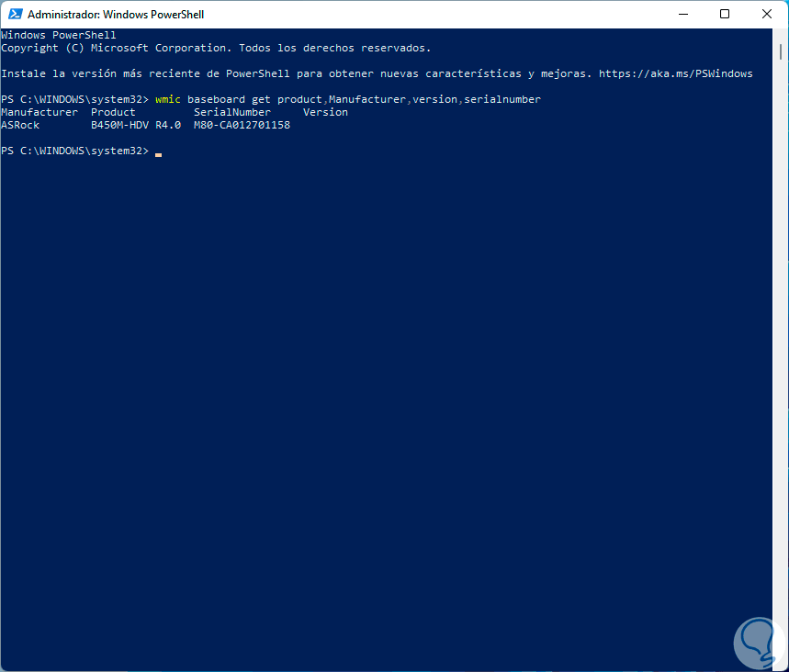Screen dimensions: 789x672
Task: Click the aka.ms/PSWindows URL text
Action: pyautogui.click(x=675, y=73)
